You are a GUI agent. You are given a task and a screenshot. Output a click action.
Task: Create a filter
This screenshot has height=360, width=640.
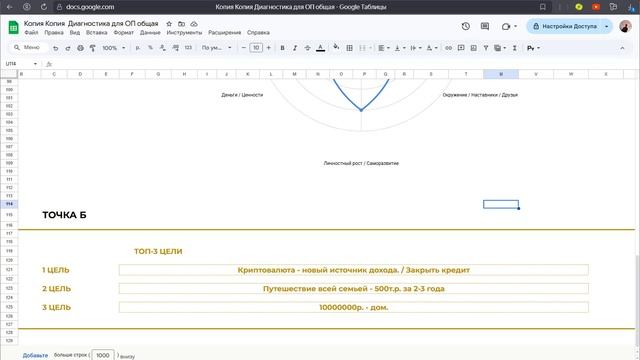tap(486, 48)
